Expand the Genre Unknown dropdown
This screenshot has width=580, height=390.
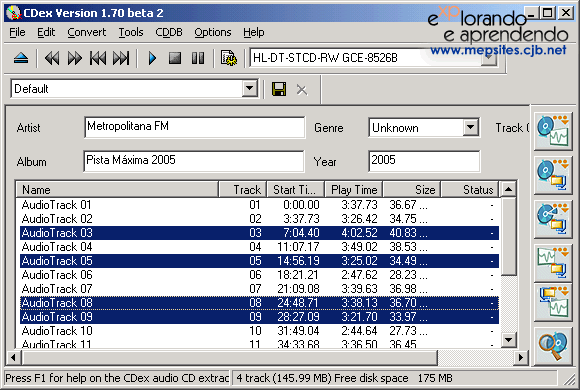point(471,128)
